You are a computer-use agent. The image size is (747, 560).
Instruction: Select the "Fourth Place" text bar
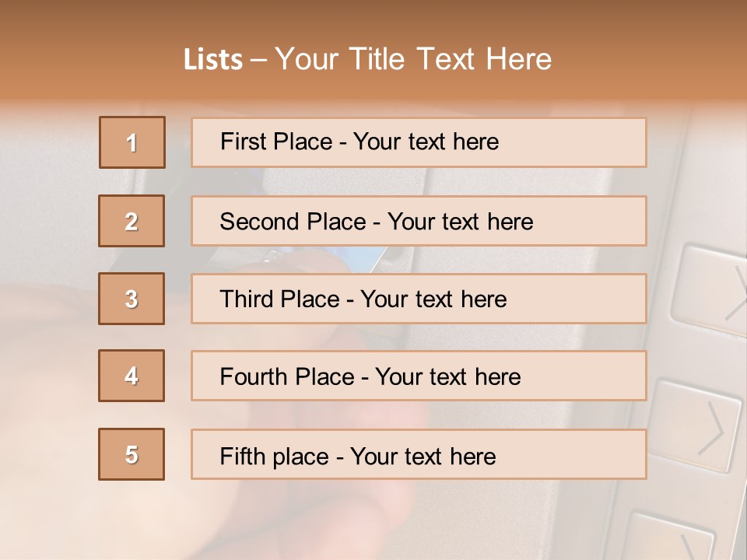419,376
